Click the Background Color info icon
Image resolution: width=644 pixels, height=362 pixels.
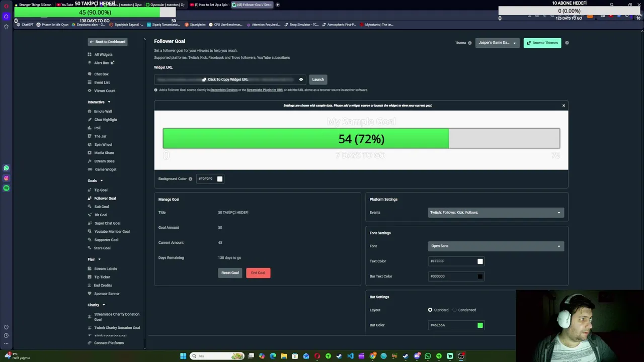190,178
